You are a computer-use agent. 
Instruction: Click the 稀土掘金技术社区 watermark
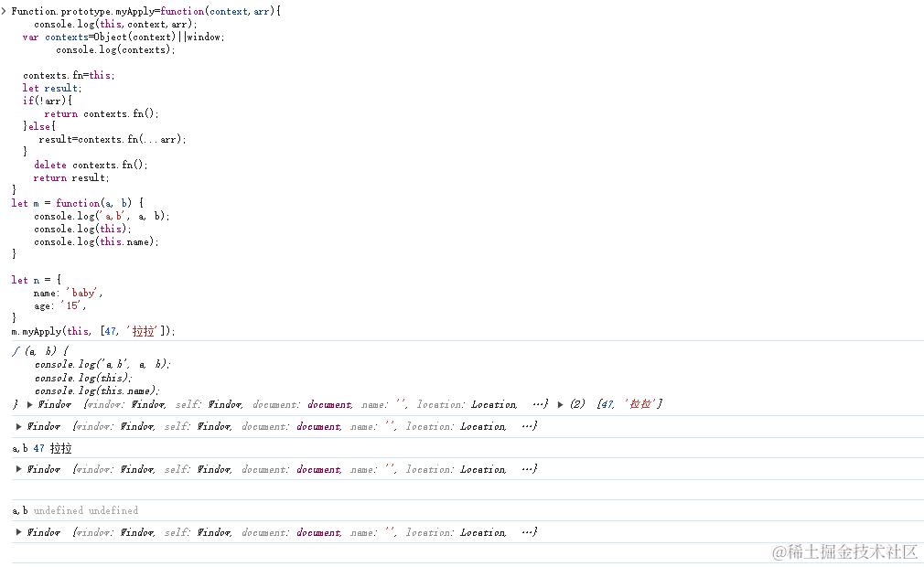point(844,551)
